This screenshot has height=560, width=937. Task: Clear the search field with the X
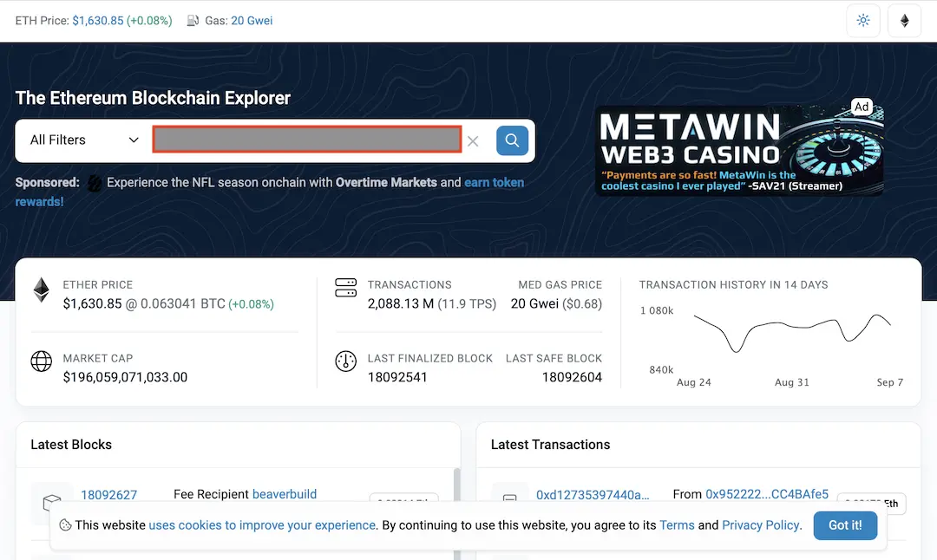point(473,141)
